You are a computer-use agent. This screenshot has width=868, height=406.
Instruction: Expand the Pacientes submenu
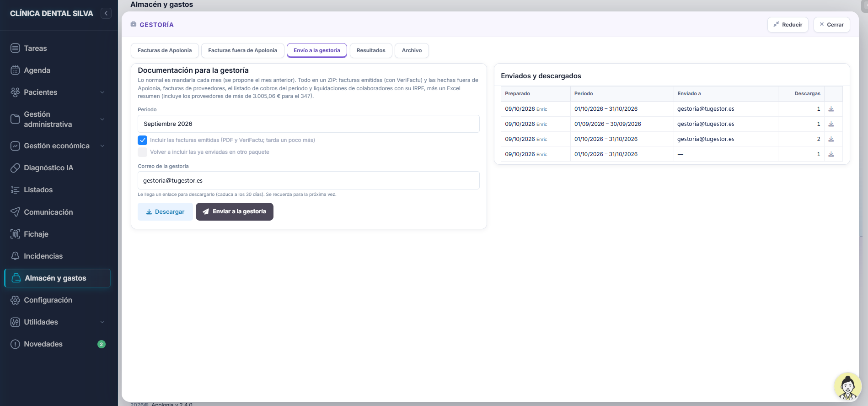tap(102, 92)
